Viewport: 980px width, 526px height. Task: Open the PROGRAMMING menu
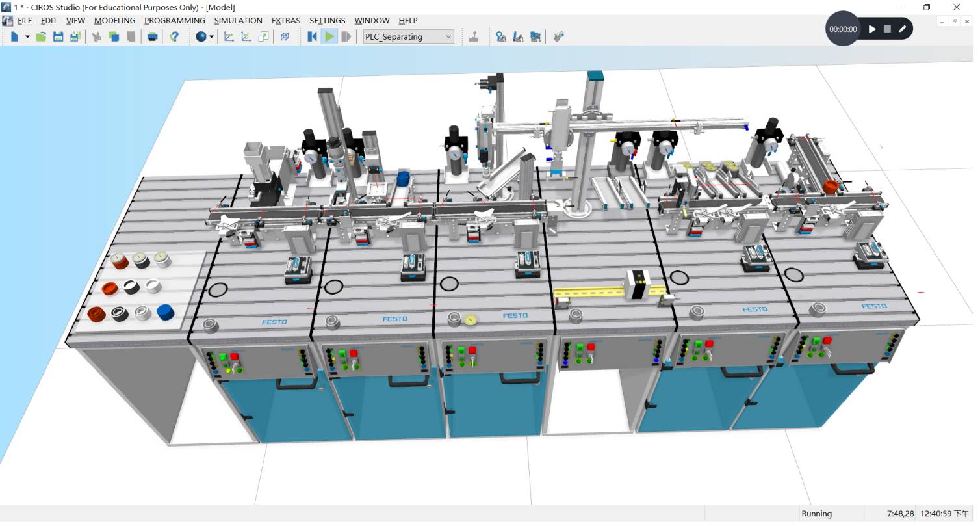[x=174, y=20]
